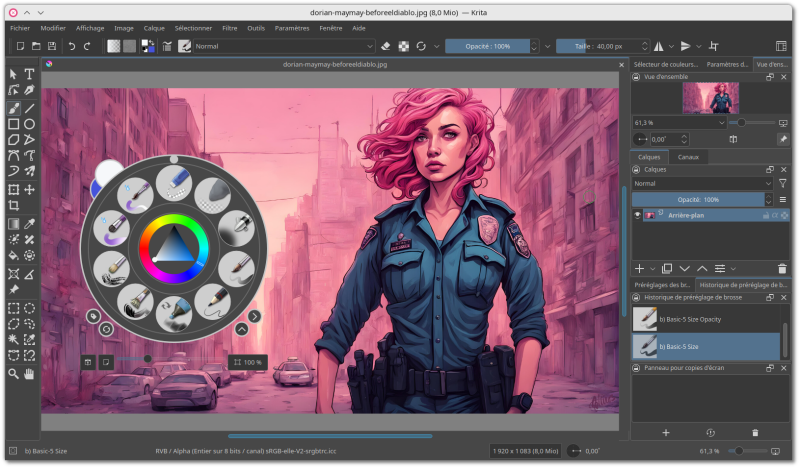
Task: Hide the Arrière-plan layer with eye icon
Action: click(x=637, y=215)
